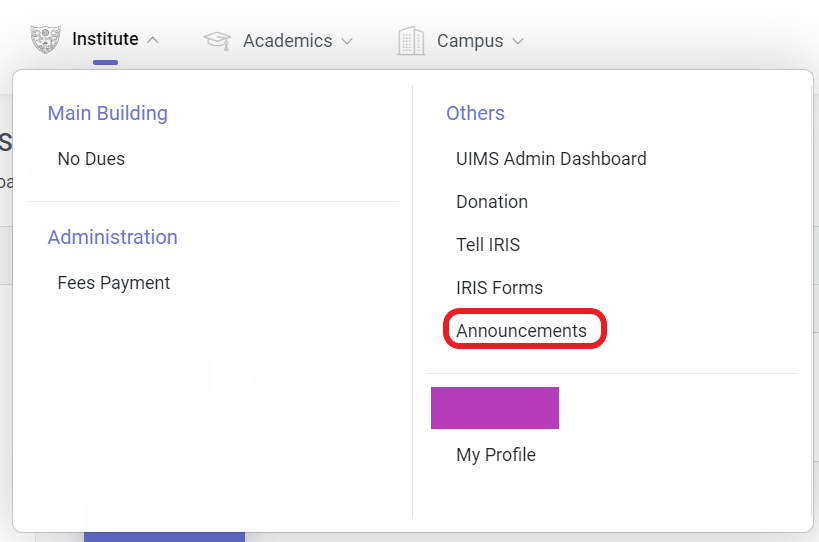Go to Fees Payment
819x542 pixels.
[x=114, y=283]
